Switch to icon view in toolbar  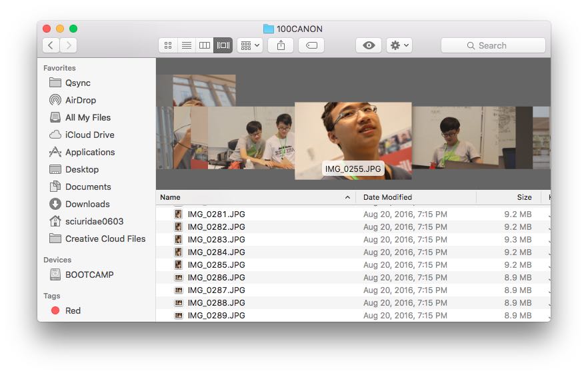[x=168, y=45]
